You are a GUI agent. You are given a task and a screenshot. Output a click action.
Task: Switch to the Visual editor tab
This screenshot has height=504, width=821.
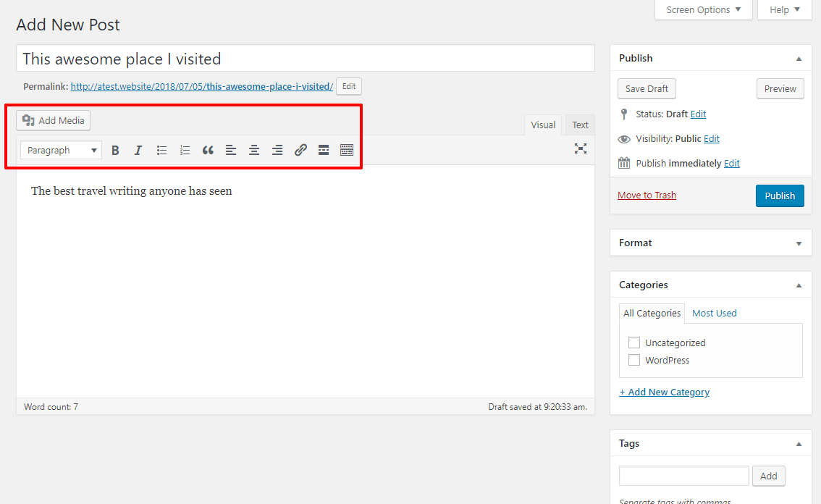[543, 125]
